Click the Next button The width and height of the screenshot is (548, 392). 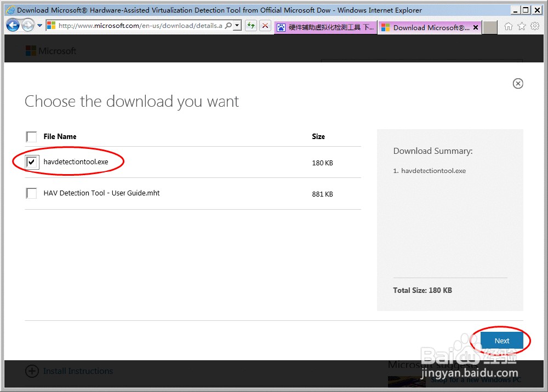click(x=502, y=341)
